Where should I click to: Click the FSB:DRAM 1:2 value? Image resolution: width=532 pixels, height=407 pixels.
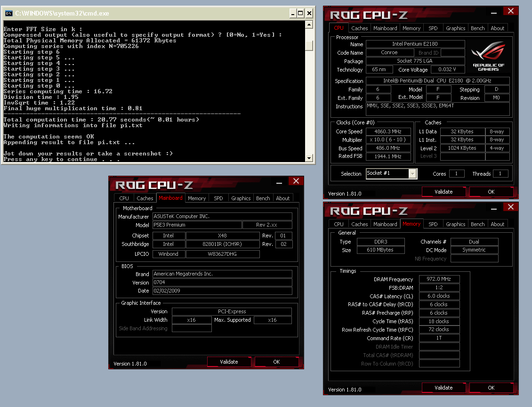click(x=439, y=287)
